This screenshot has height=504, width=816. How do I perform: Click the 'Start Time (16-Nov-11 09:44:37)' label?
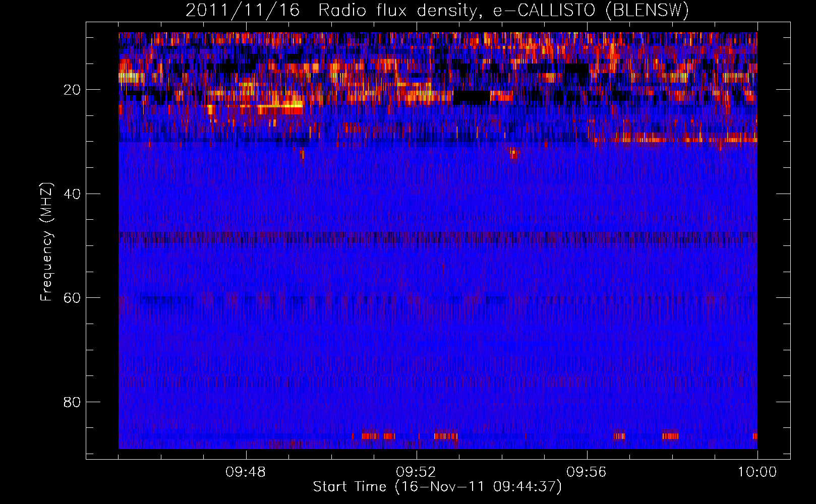tap(437, 487)
